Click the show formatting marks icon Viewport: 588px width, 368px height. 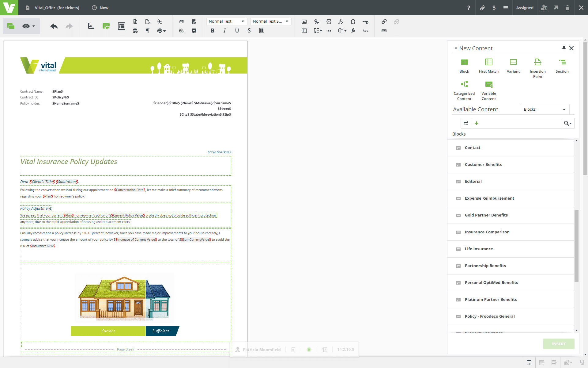pos(148,31)
